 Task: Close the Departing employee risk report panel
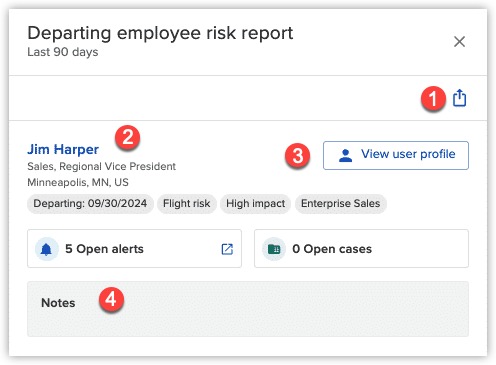click(x=459, y=42)
